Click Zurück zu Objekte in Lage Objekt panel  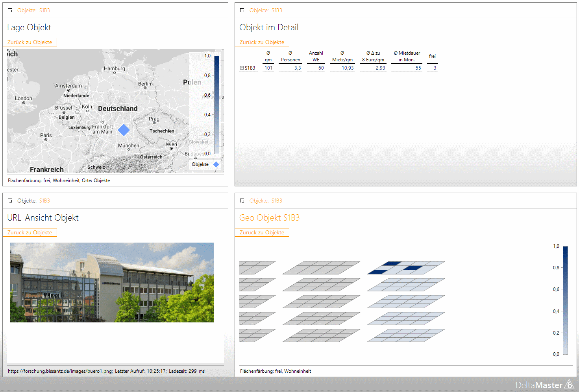(30, 42)
